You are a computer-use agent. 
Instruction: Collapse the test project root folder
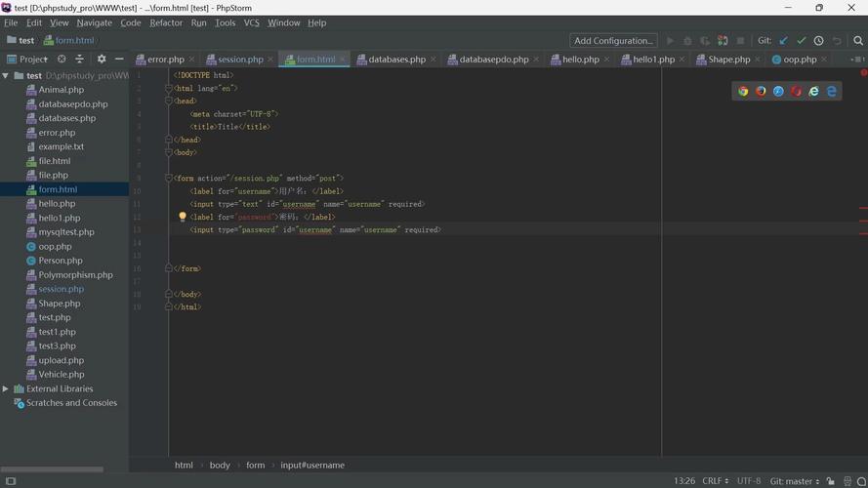pos(6,75)
